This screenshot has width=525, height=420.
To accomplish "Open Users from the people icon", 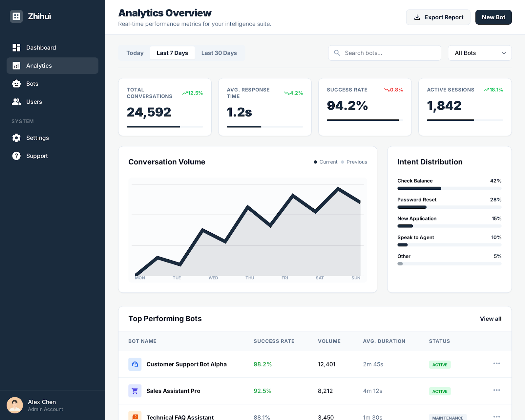I will [16, 102].
